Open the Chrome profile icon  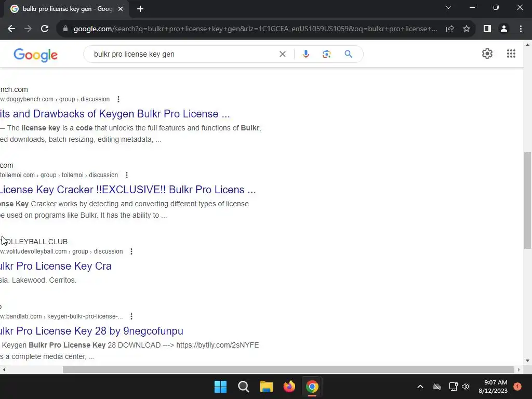point(504,29)
